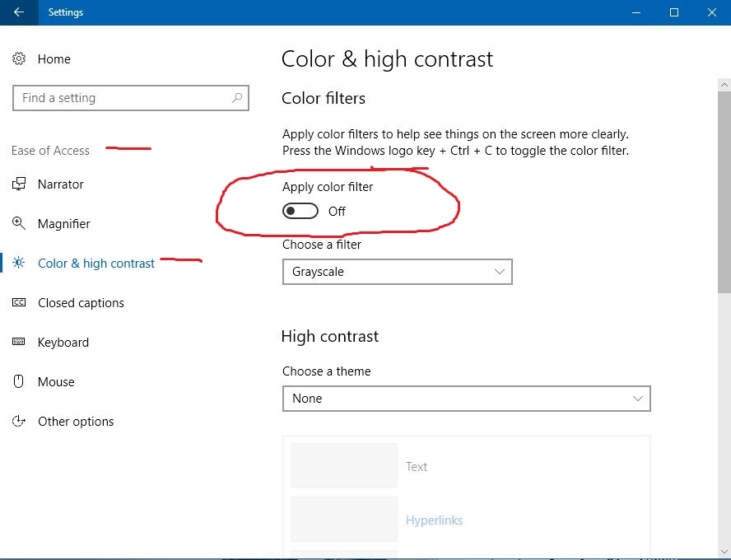The image size is (731, 560).
Task: Click the Hyperlinks color swatch
Action: pos(344,519)
